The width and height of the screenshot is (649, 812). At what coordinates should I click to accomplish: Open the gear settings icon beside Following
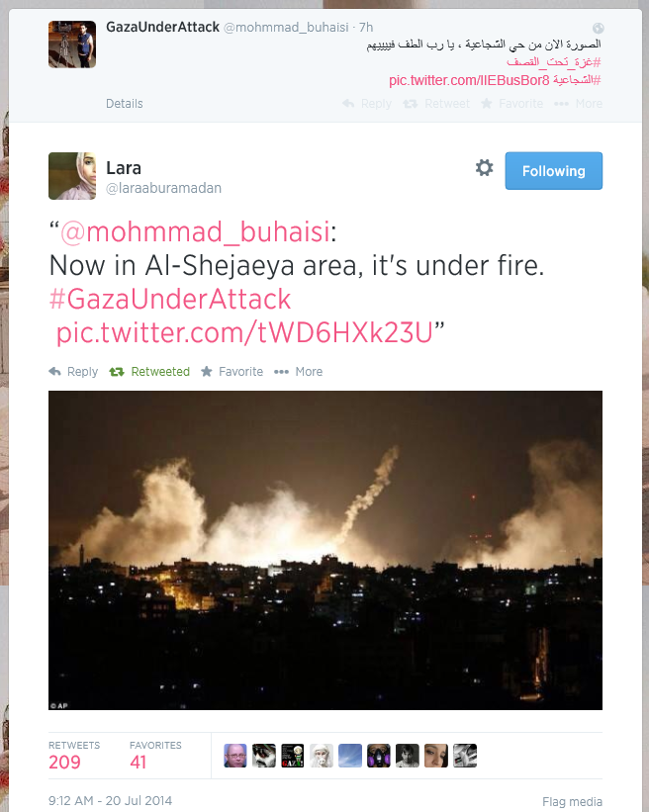pos(485,168)
